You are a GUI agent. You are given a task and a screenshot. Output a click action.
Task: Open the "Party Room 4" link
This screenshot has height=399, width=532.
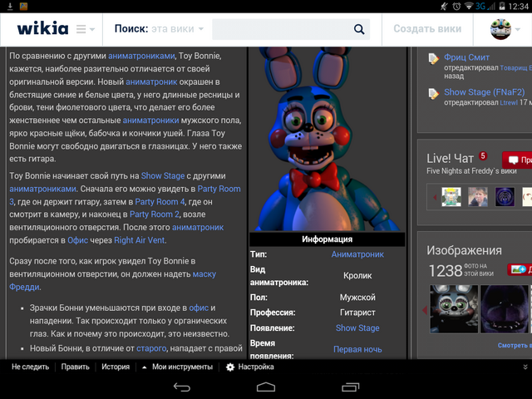point(160,202)
